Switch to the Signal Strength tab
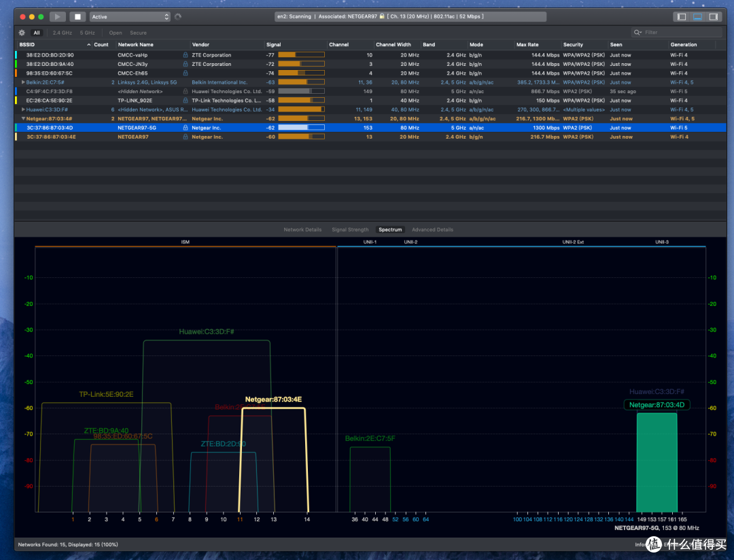This screenshot has width=734, height=560. (350, 230)
